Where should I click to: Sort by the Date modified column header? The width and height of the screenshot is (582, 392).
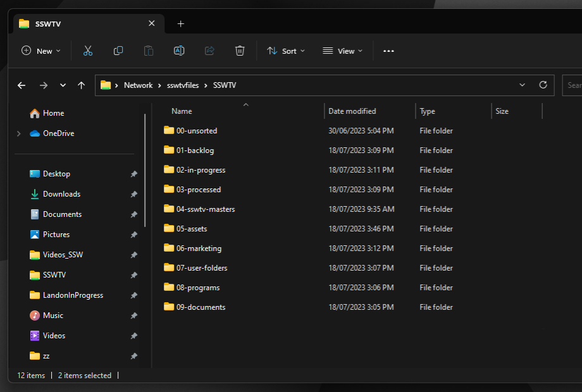(x=352, y=111)
